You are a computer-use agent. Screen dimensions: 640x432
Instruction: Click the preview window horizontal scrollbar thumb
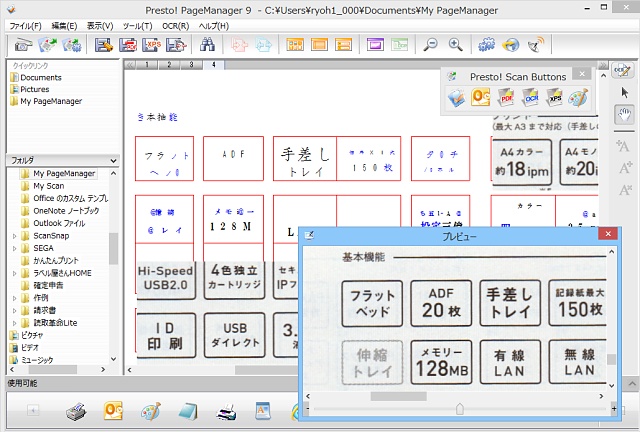399,396
